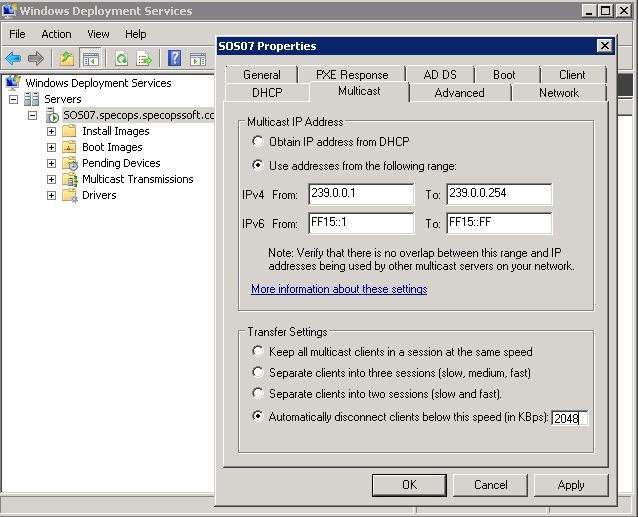Click the Drivers folder icon
The image size is (638, 517).
[x=70, y=195]
